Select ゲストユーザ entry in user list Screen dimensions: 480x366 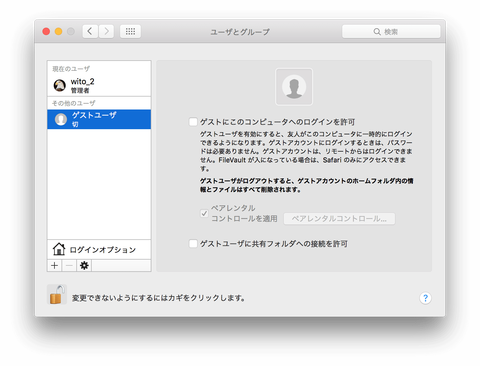pyautogui.click(x=99, y=119)
